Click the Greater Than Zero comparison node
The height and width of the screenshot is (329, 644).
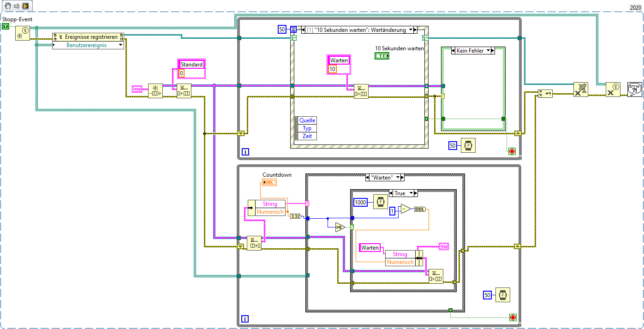[340, 227]
